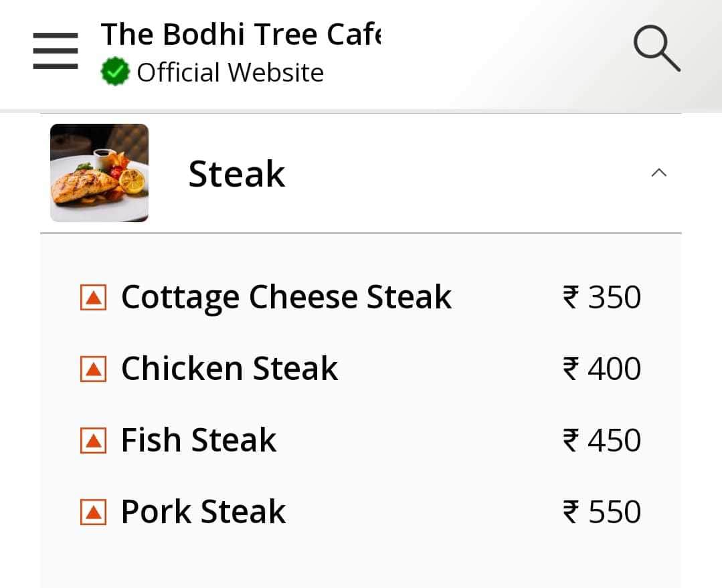722x588 pixels.
Task: Open the Official Website link
Action: pos(230,72)
